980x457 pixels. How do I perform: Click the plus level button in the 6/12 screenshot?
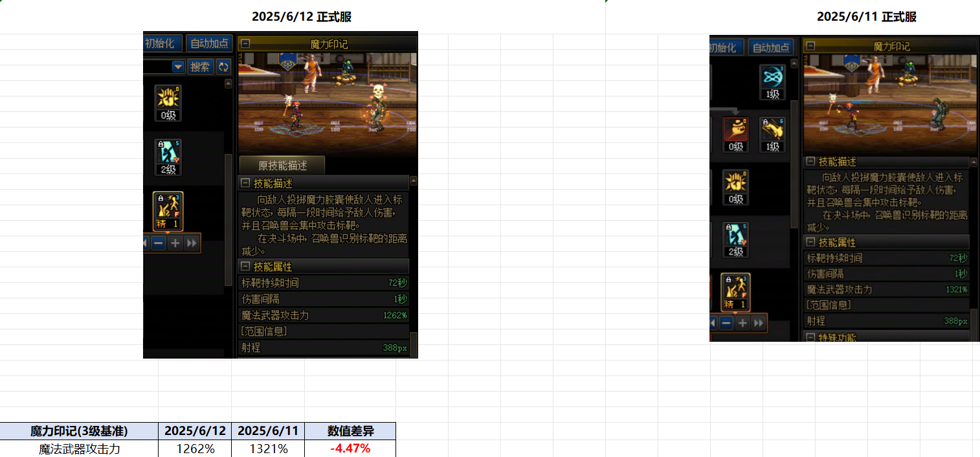(x=175, y=243)
